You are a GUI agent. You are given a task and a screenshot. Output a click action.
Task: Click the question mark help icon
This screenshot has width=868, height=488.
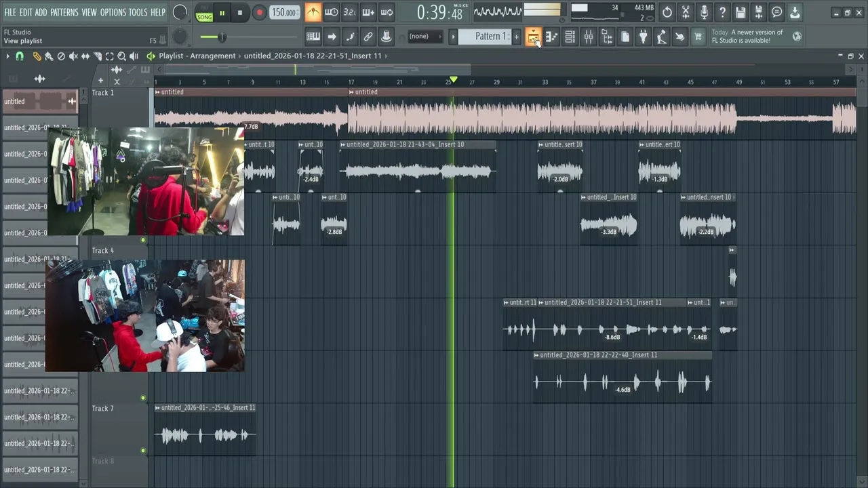722,12
